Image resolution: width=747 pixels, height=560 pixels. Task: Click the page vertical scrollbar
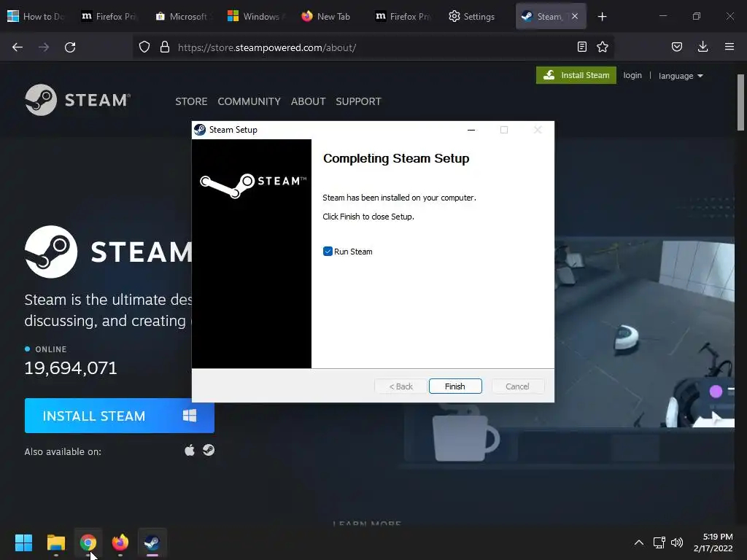click(741, 102)
